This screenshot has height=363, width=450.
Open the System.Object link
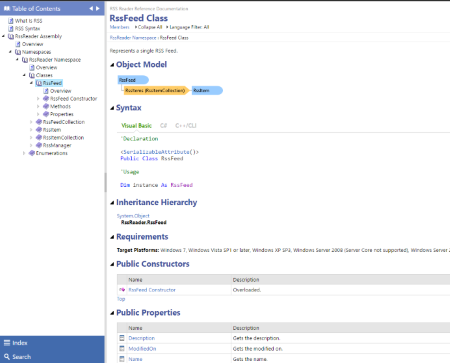[x=133, y=216]
